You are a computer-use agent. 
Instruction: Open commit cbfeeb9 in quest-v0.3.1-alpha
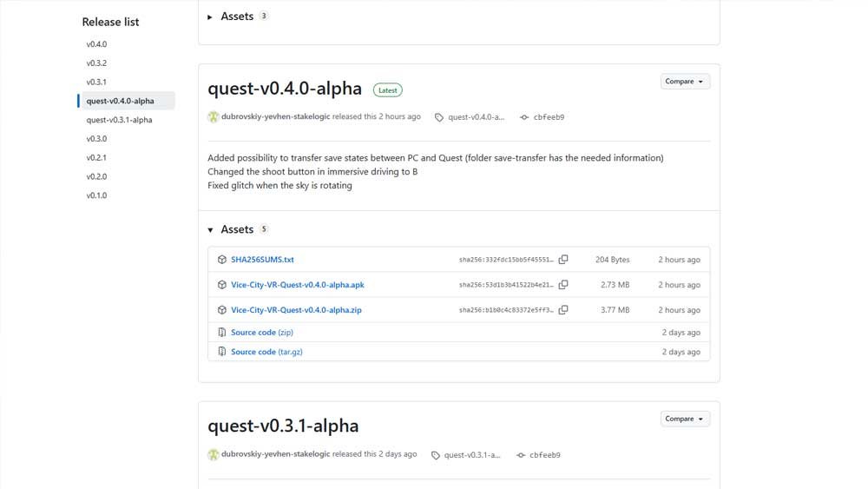pos(545,455)
